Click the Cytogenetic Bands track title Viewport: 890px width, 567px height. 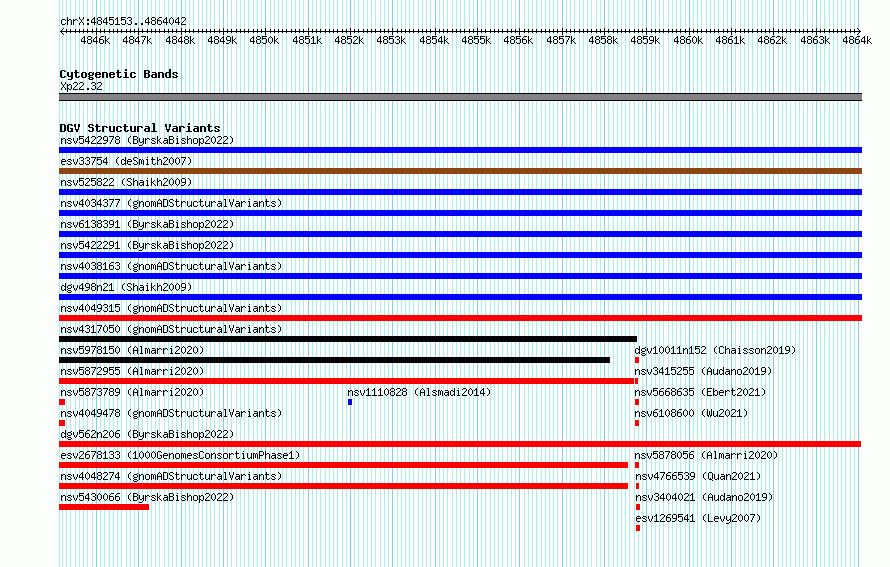pyautogui.click(x=119, y=74)
